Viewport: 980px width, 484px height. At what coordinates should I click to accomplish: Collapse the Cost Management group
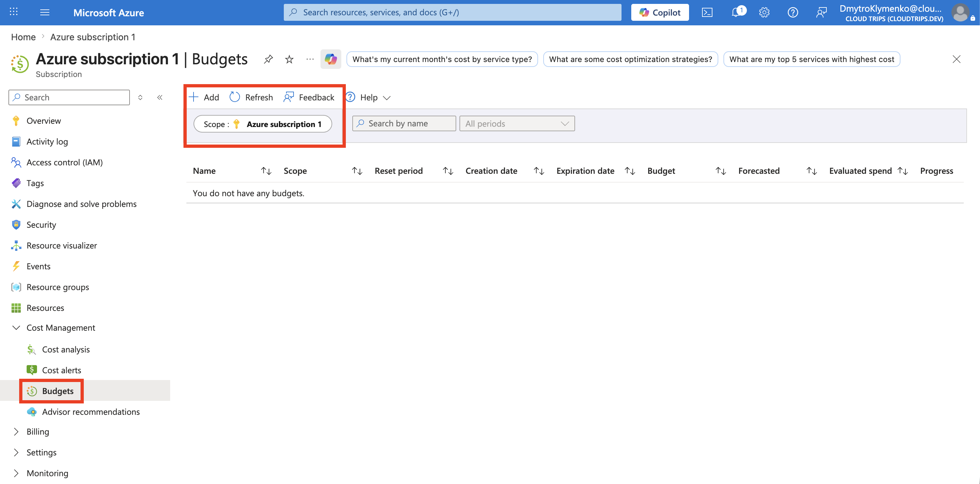[x=60, y=328]
